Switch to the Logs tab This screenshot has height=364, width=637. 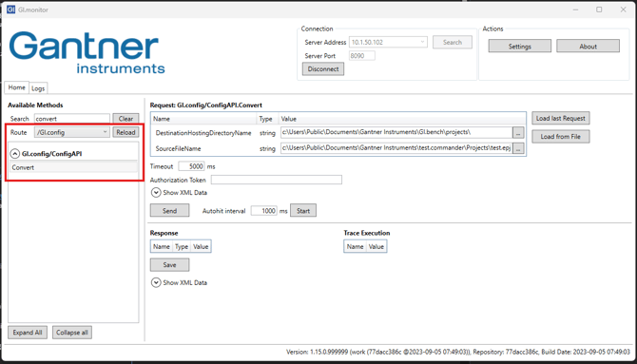(38, 88)
